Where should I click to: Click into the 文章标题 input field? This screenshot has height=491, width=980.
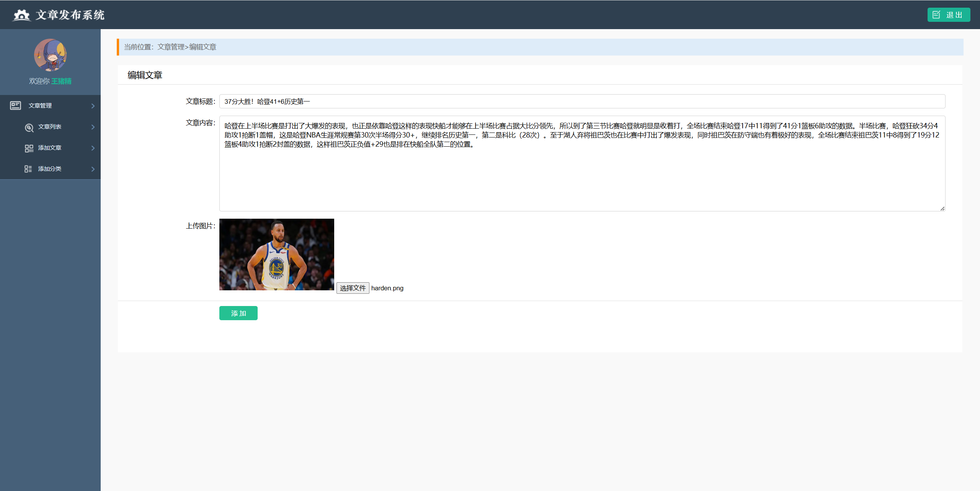pyautogui.click(x=582, y=101)
